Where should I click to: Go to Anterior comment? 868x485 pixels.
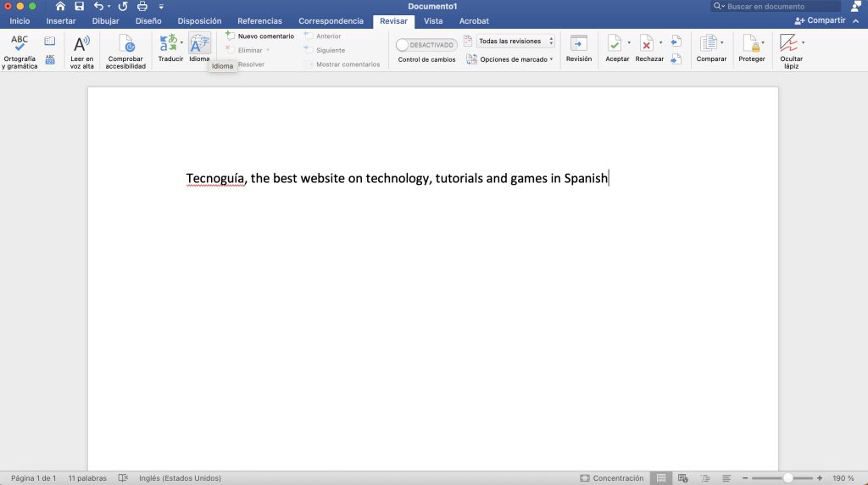pyautogui.click(x=322, y=36)
